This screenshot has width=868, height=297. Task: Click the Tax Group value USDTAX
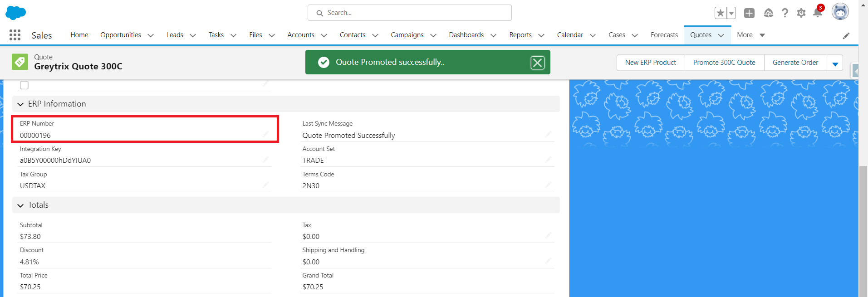33,186
